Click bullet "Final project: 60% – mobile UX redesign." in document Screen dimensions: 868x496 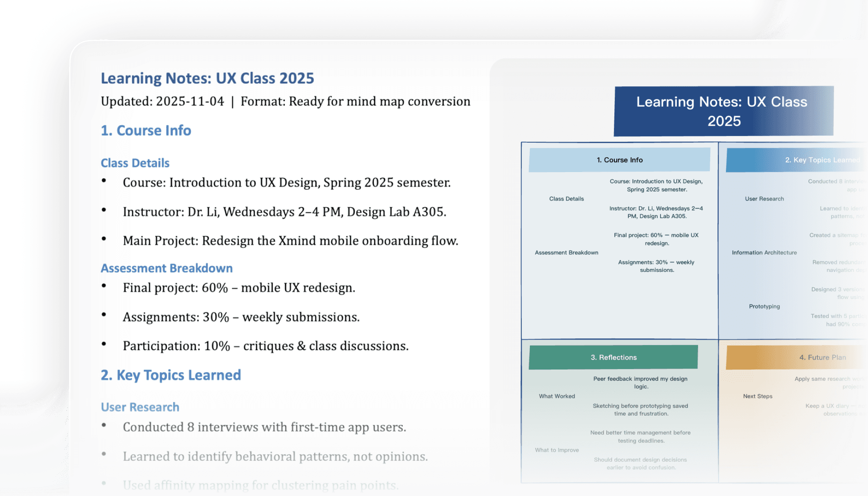(239, 288)
